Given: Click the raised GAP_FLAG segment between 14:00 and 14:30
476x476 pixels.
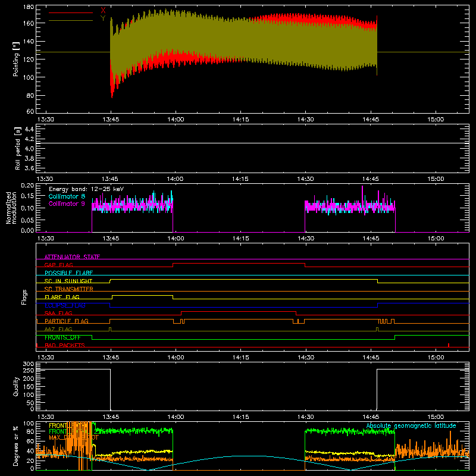Looking at the screenshot, I should (x=239, y=263).
